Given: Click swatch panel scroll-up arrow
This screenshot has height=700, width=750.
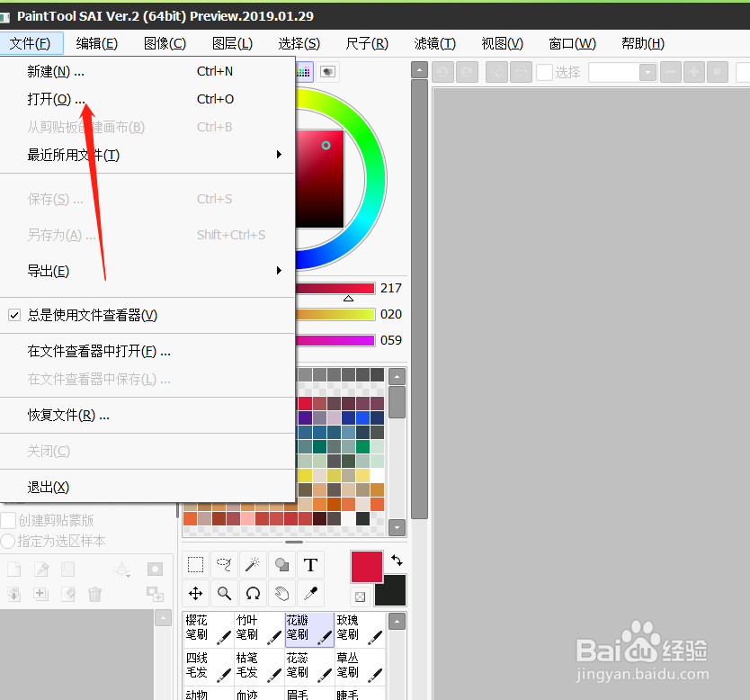Looking at the screenshot, I should tap(397, 377).
